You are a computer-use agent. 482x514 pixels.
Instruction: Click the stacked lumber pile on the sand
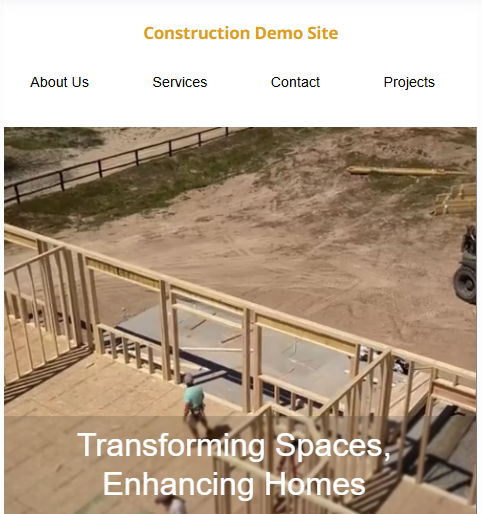click(456, 199)
